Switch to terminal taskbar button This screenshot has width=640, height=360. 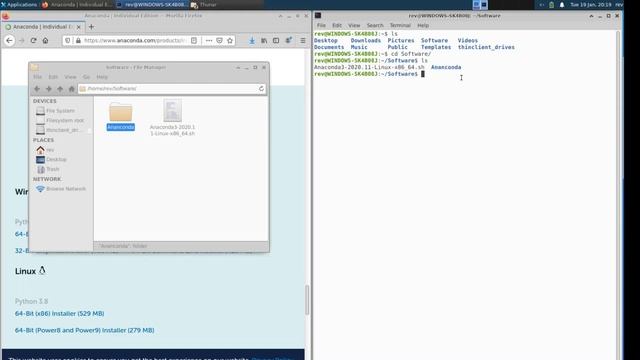[x=151, y=4]
